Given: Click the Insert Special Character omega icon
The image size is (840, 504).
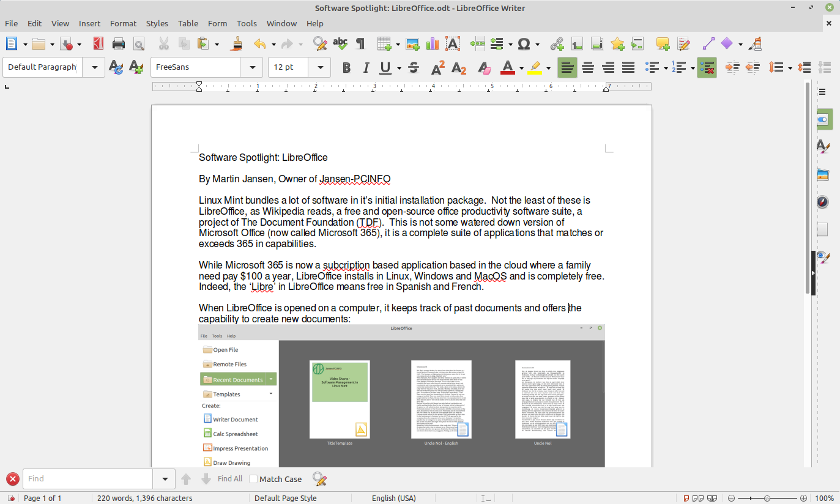Looking at the screenshot, I should (x=524, y=43).
